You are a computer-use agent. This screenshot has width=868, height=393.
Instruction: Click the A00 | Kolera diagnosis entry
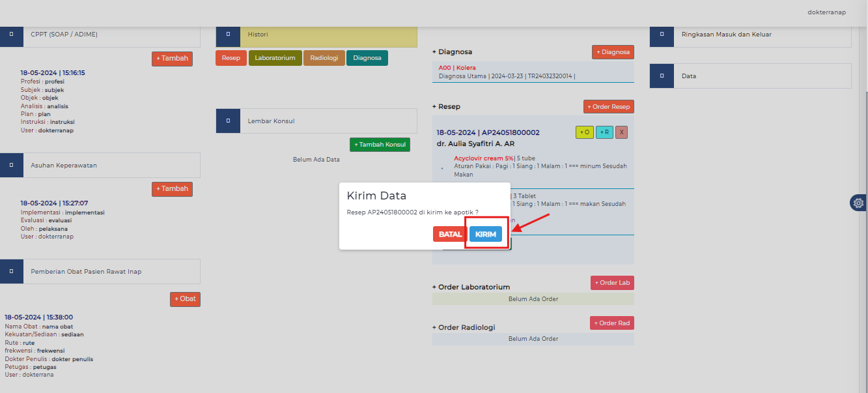pyautogui.click(x=457, y=68)
